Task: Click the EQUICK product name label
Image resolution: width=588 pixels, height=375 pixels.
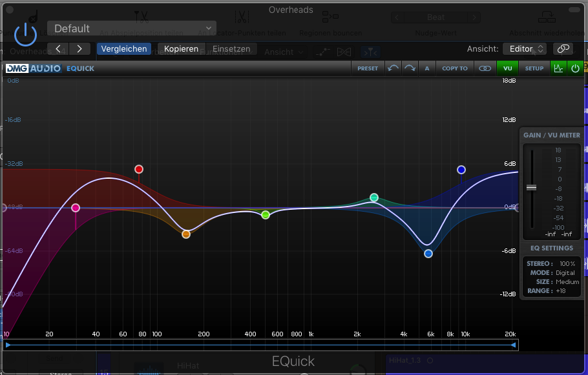Action: [x=80, y=68]
